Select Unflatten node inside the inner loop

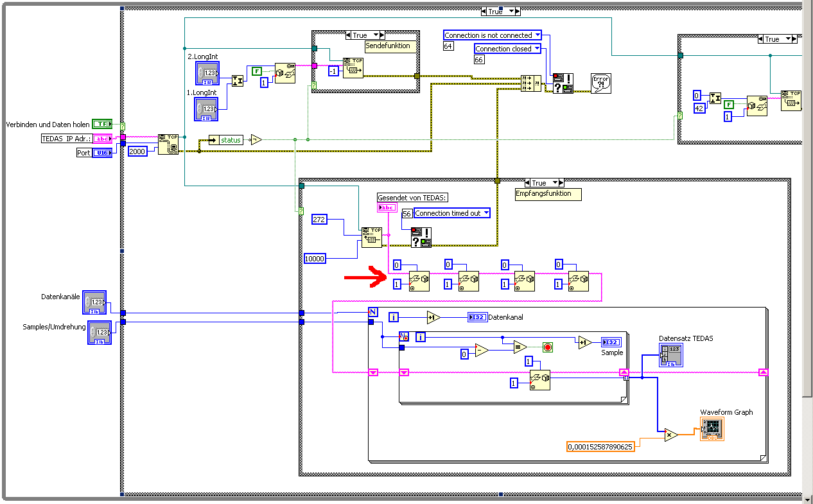point(540,380)
